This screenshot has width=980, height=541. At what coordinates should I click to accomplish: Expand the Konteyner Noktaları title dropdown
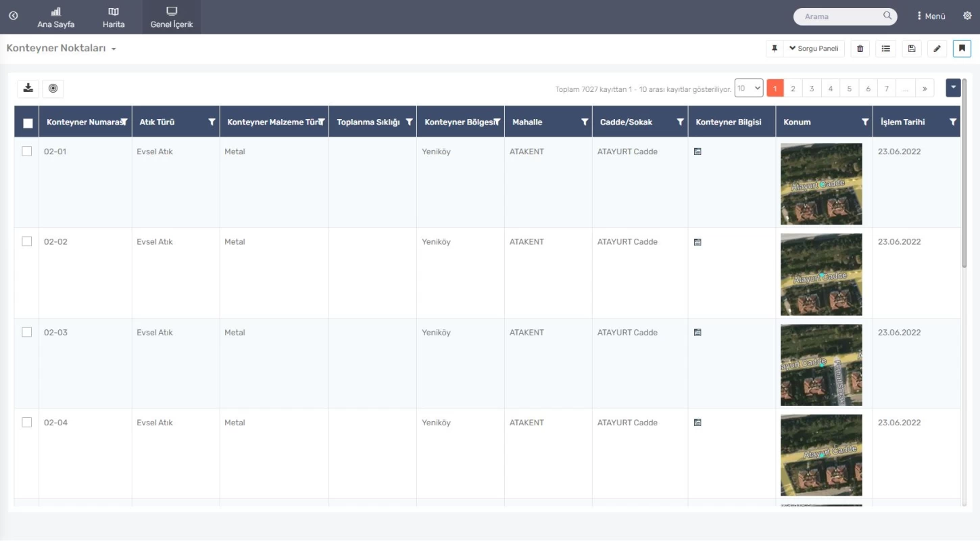click(114, 49)
